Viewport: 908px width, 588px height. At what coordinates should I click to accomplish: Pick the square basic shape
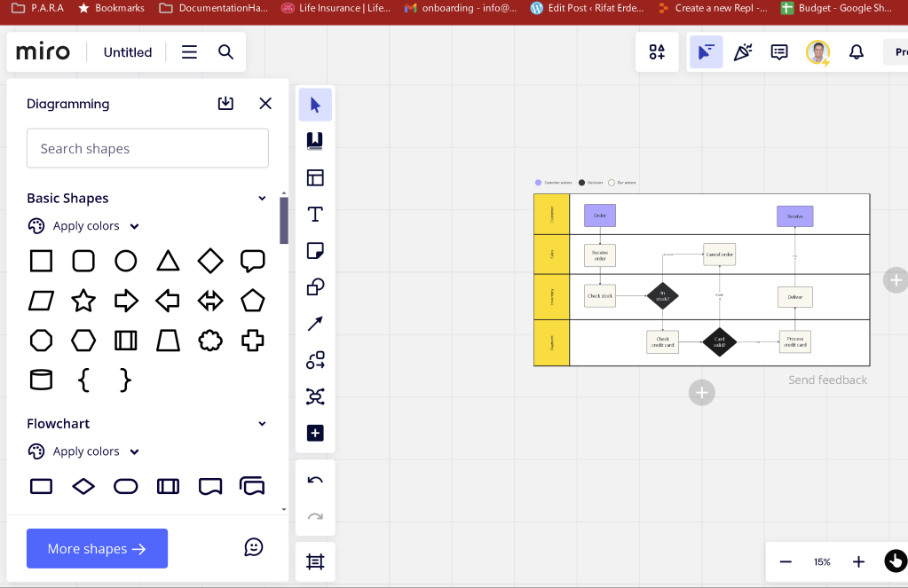point(41,261)
